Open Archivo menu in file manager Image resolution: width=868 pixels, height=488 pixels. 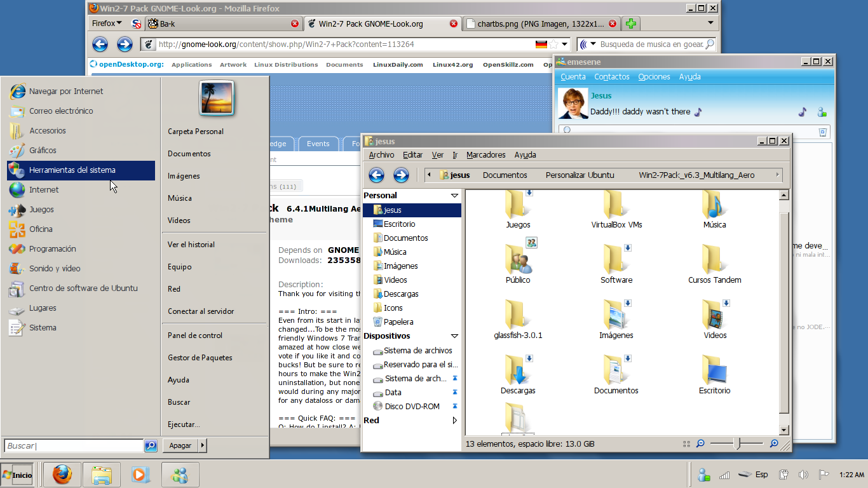381,155
